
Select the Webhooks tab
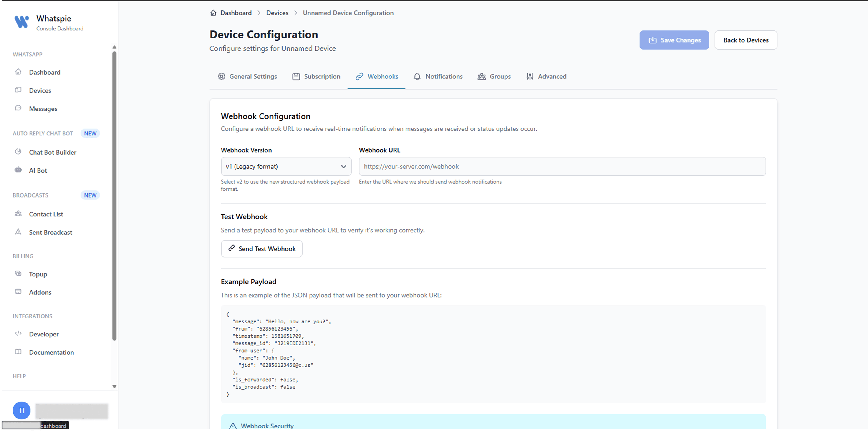click(x=376, y=76)
